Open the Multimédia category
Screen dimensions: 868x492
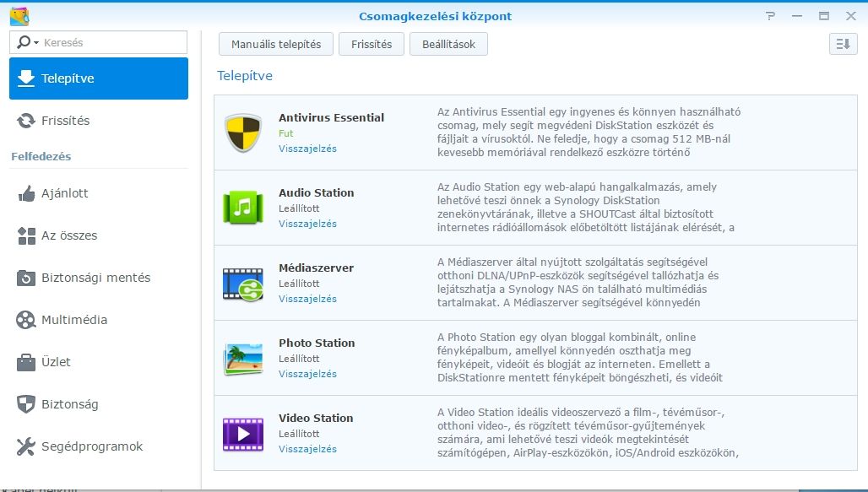click(99, 319)
